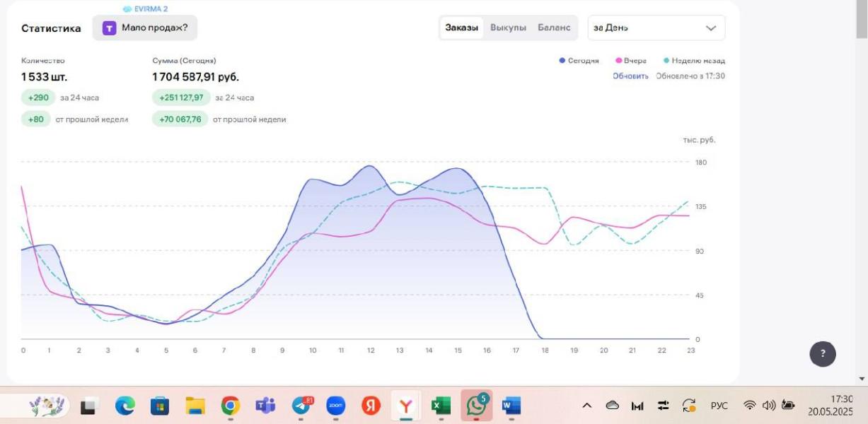
Task: Expand hidden system tray icons chevron
Action: 587,406
